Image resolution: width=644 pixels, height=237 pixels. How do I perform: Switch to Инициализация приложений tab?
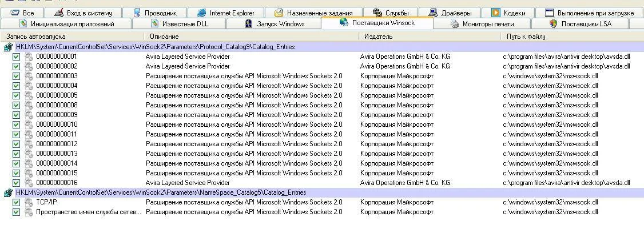pos(66,24)
